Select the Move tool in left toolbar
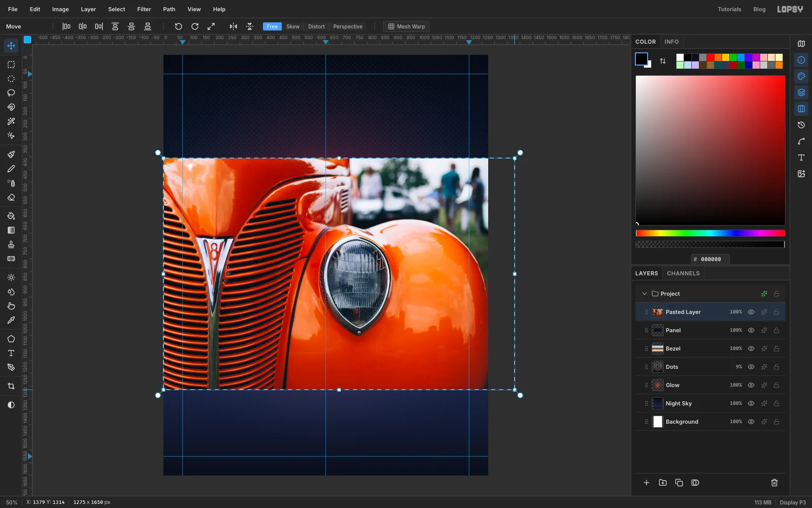 click(11, 46)
